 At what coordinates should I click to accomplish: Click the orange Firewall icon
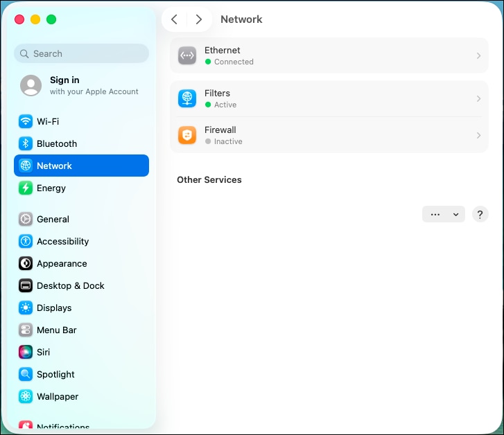pyautogui.click(x=187, y=135)
